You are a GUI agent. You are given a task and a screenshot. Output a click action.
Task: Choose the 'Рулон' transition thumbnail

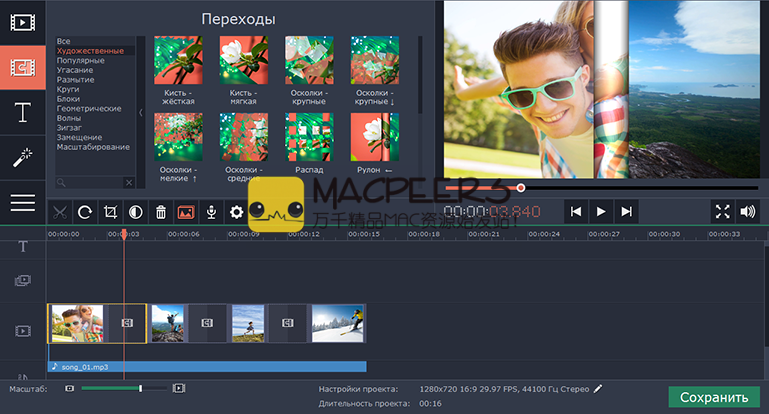tap(375, 137)
